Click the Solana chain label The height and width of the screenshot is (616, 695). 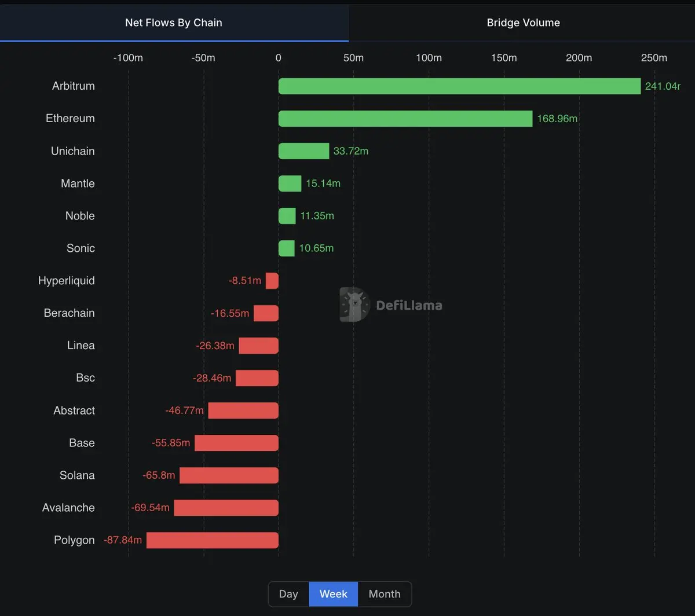pyautogui.click(x=77, y=475)
